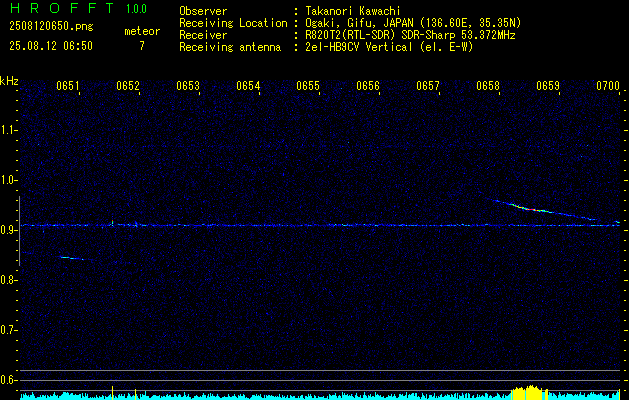Click the 0658 time marker
Viewport: 629px width, 400px height.
click(488, 86)
